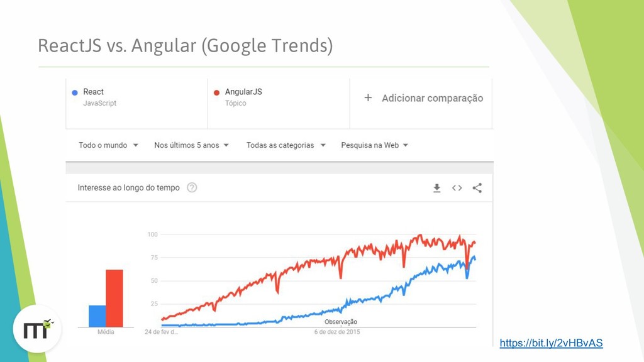Open the Pesquisa na Web dropdown
Image resolution: width=644 pixels, height=362 pixels.
[375, 145]
